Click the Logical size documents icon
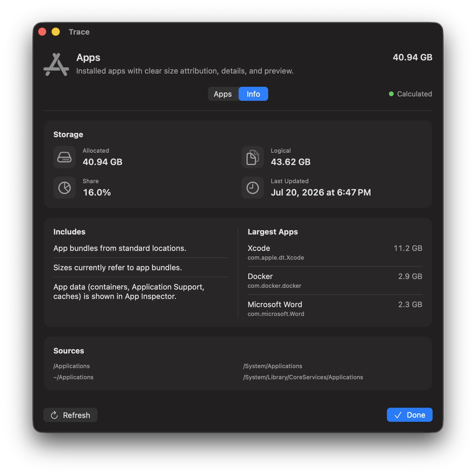The width and height of the screenshot is (476, 476). tap(253, 157)
